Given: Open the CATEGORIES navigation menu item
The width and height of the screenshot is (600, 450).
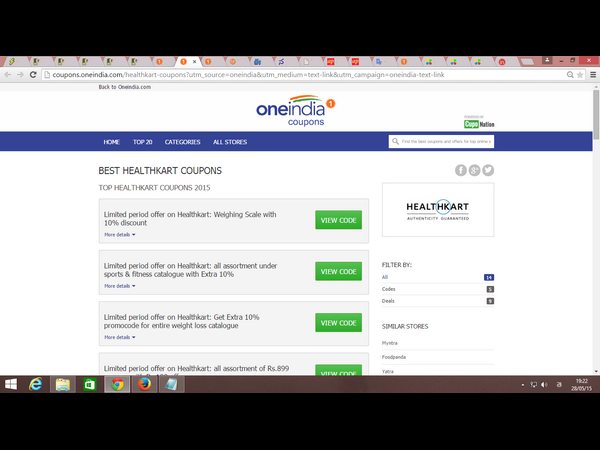Looking at the screenshot, I should click(182, 142).
